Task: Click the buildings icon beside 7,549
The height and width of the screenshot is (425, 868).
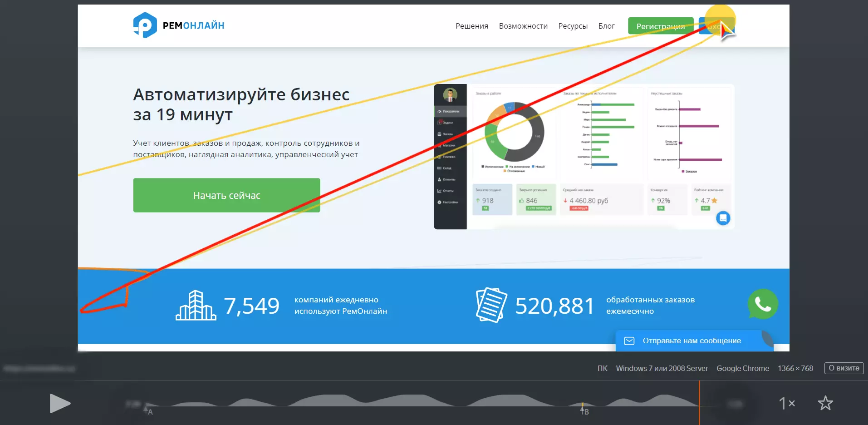Action: 196,305
